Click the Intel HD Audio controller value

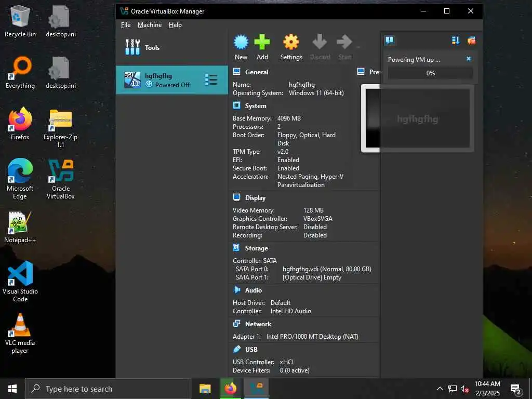click(290, 311)
